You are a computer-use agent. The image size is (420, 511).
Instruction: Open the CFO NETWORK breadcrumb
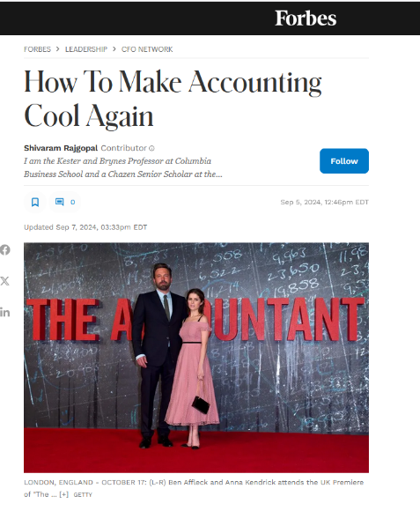tap(147, 49)
